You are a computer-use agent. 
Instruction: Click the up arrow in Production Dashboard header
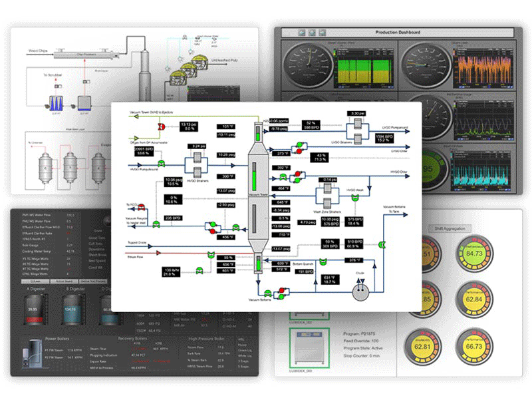tap(312, 33)
